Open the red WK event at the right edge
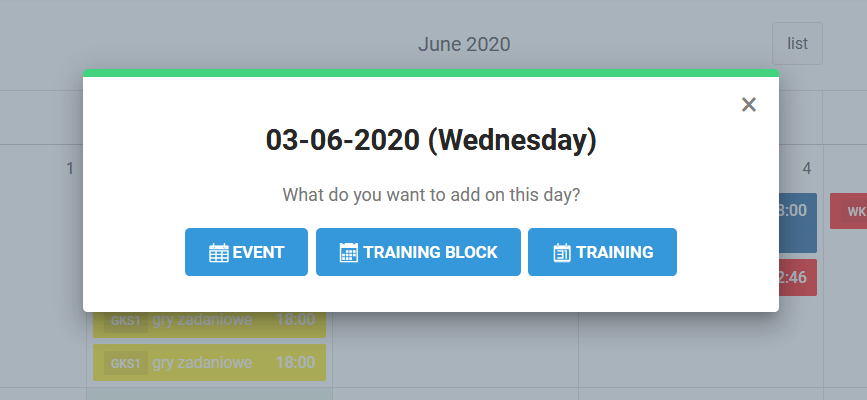This screenshot has width=867, height=400. [x=848, y=211]
